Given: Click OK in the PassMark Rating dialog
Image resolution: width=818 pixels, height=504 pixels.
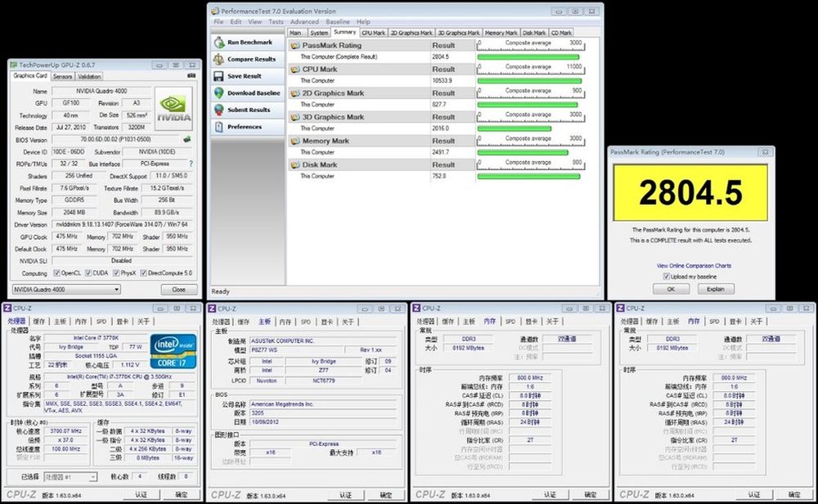Looking at the screenshot, I should 671,289.
